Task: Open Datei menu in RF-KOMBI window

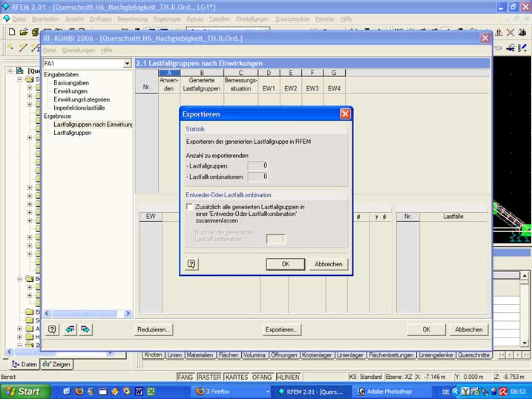Action: pyautogui.click(x=50, y=50)
